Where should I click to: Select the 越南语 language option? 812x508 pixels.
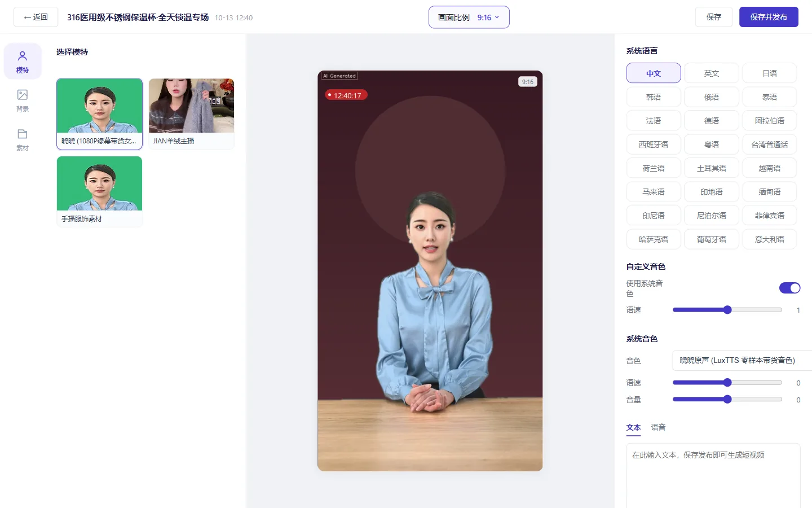point(770,168)
